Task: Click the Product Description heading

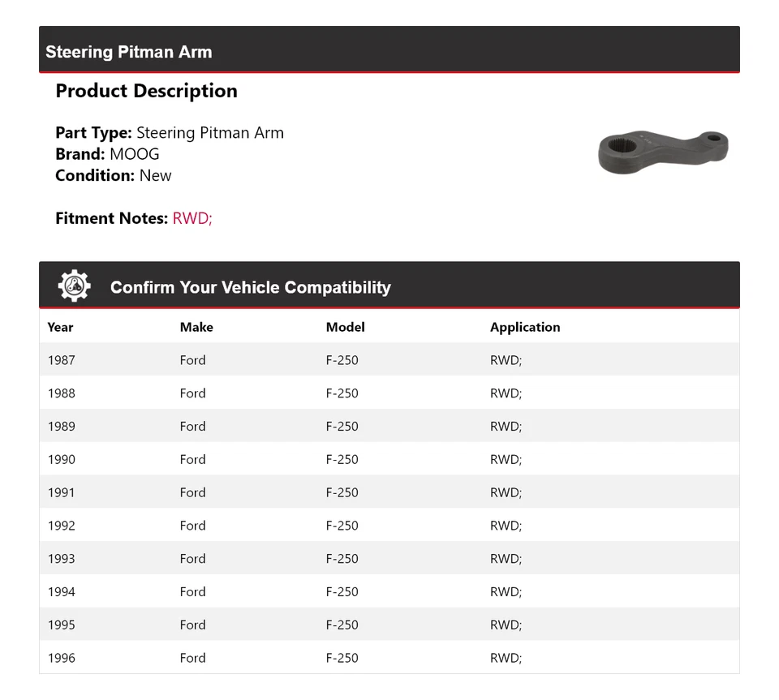Action: coord(146,91)
